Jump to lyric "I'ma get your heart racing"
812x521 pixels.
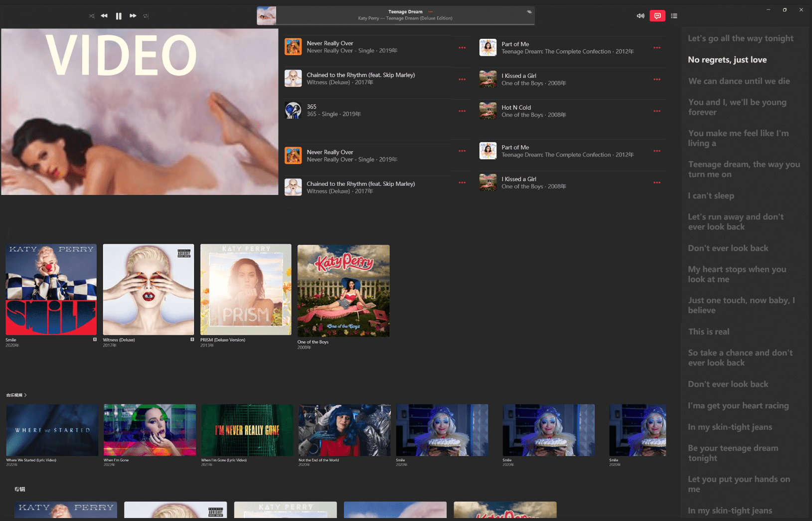(738, 406)
